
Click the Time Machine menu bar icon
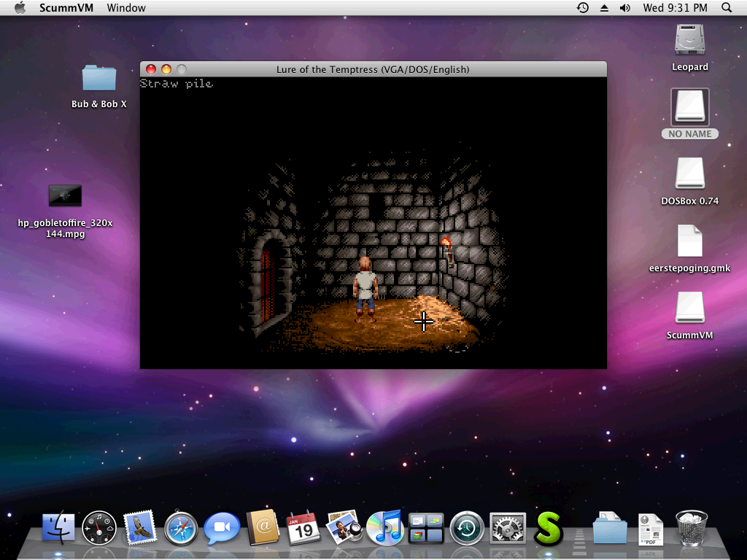pos(582,8)
